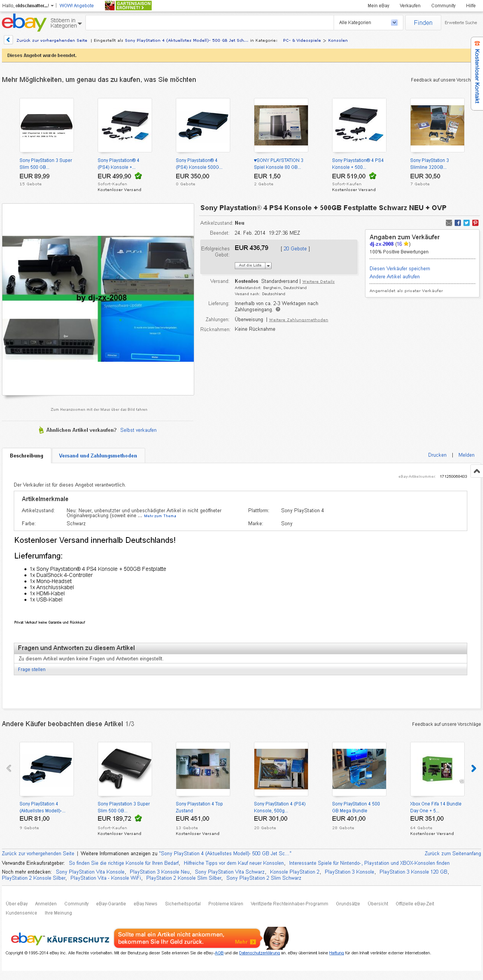Share listing on Pinterest icon
The image size is (483, 980).
point(475,223)
